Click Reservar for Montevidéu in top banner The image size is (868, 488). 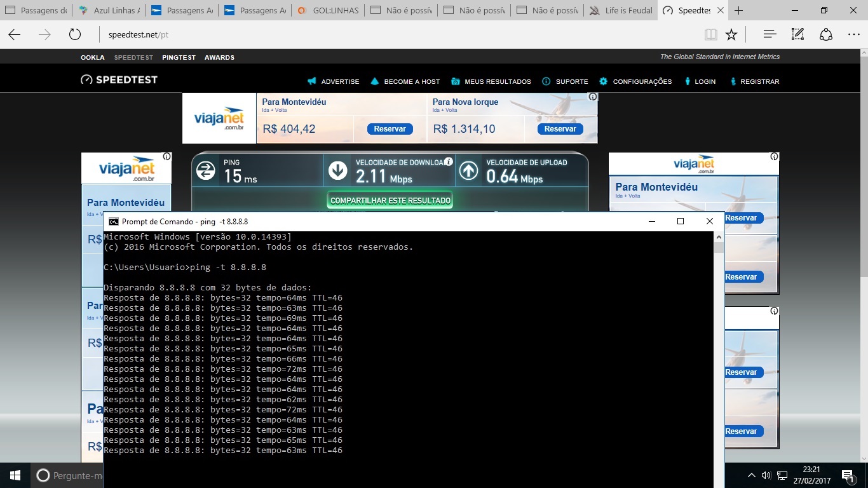390,129
